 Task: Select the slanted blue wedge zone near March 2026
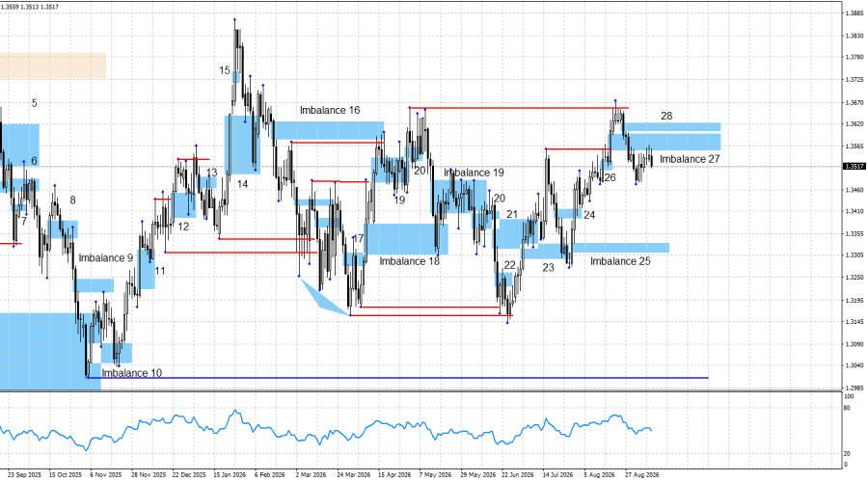point(323,297)
